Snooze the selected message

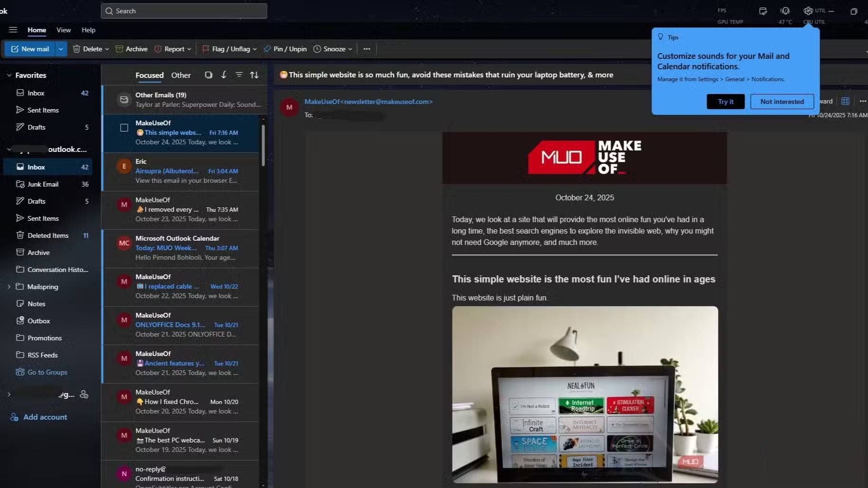click(329, 49)
